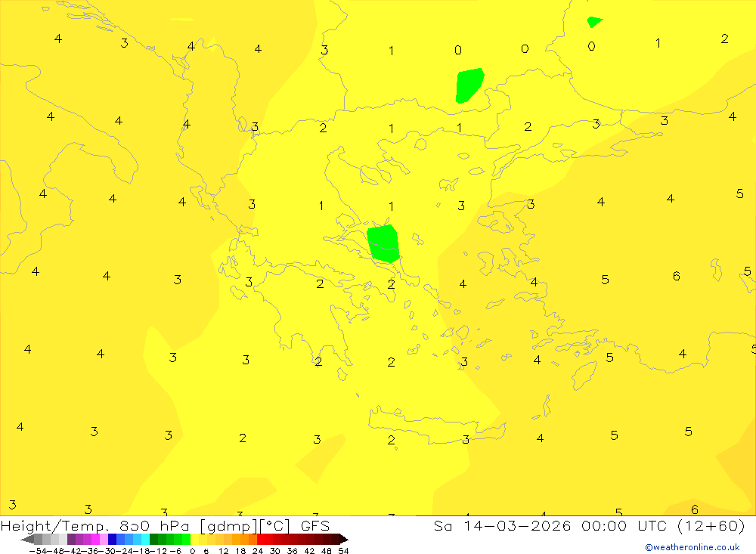Click the '-42' legend scale label
The width and height of the screenshot is (756, 554).
pos(73,551)
